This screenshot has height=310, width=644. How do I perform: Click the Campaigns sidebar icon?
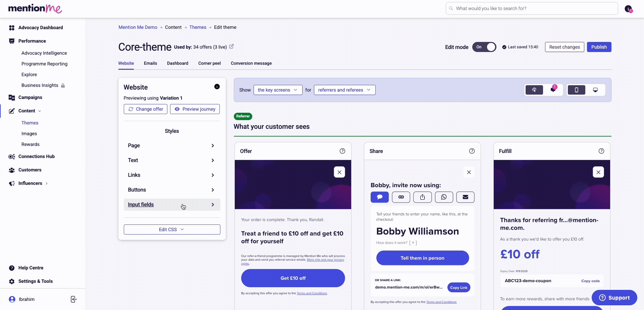[12, 98]
